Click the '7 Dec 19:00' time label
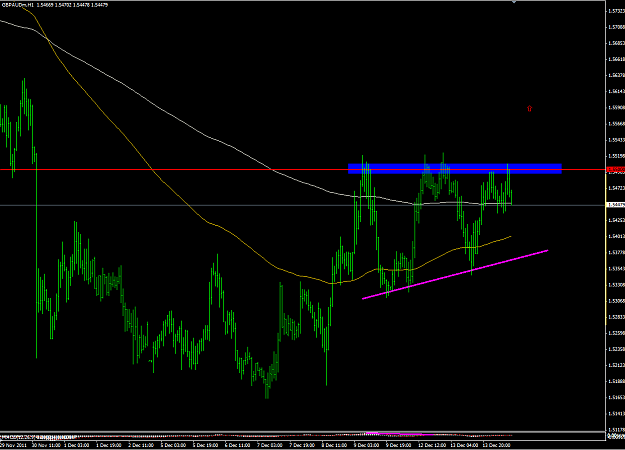Image resolution: width=625 pixels, height=450 pixels. pos(302,445)
